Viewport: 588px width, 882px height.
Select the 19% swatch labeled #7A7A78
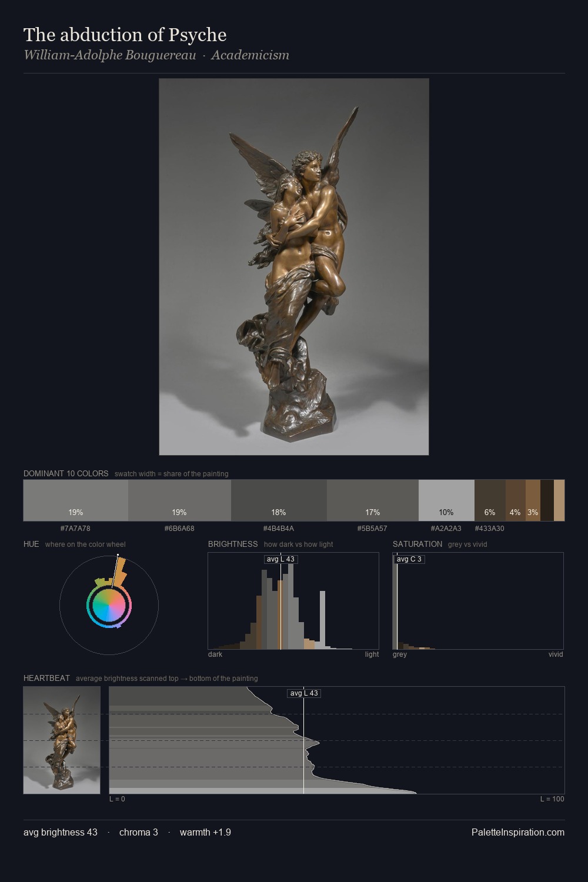(x=76, y=500)
